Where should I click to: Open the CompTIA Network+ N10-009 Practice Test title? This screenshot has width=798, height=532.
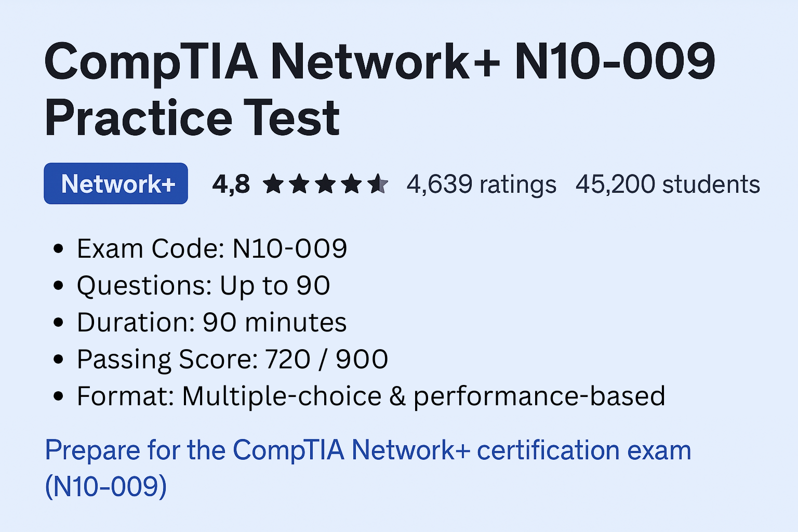[379, 89]
